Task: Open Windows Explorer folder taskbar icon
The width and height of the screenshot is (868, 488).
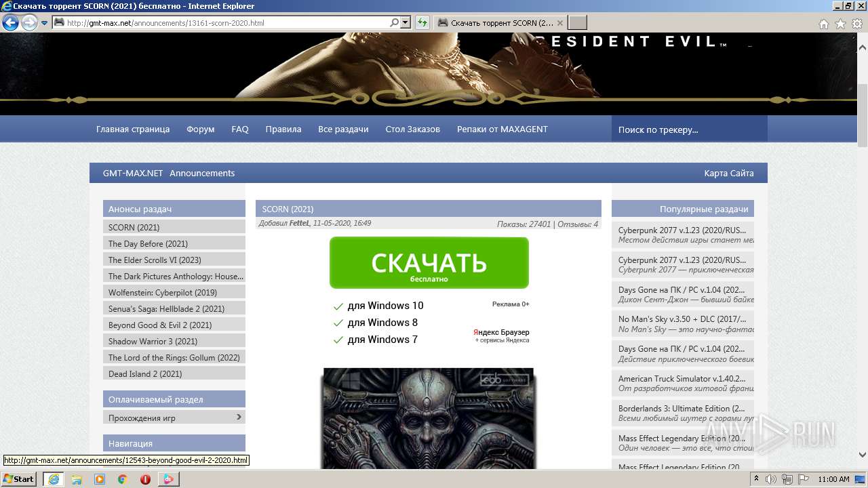Action: pyautogui.click(x=77, y=479)
